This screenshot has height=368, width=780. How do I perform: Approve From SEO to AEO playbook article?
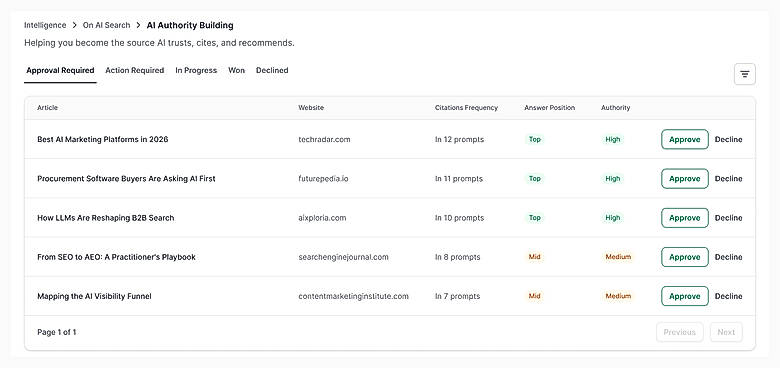click(x=684, y=257)
